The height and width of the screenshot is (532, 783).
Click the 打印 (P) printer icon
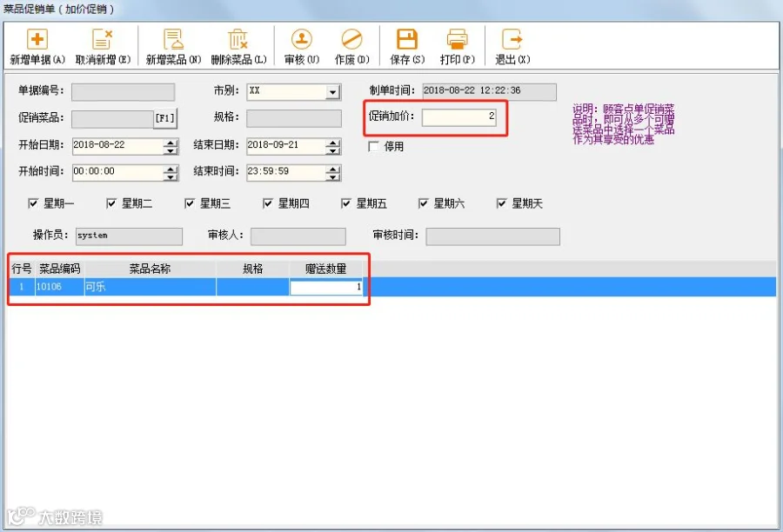457,39
